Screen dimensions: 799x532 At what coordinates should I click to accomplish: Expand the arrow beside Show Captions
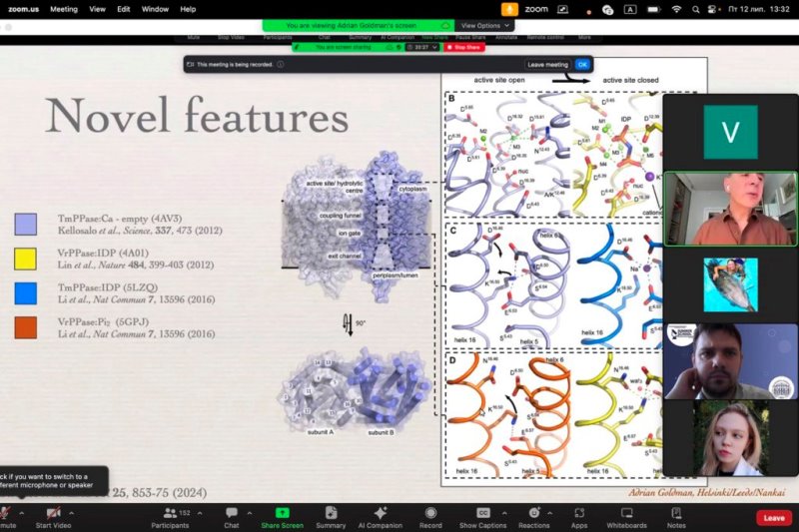pyautogui.click(x=504, y=513)
